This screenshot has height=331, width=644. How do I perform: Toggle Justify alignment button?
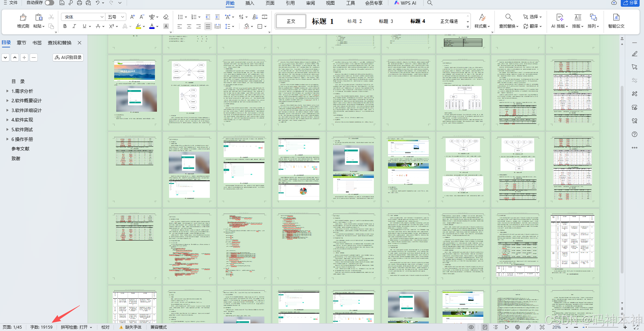tap(208, 26)
